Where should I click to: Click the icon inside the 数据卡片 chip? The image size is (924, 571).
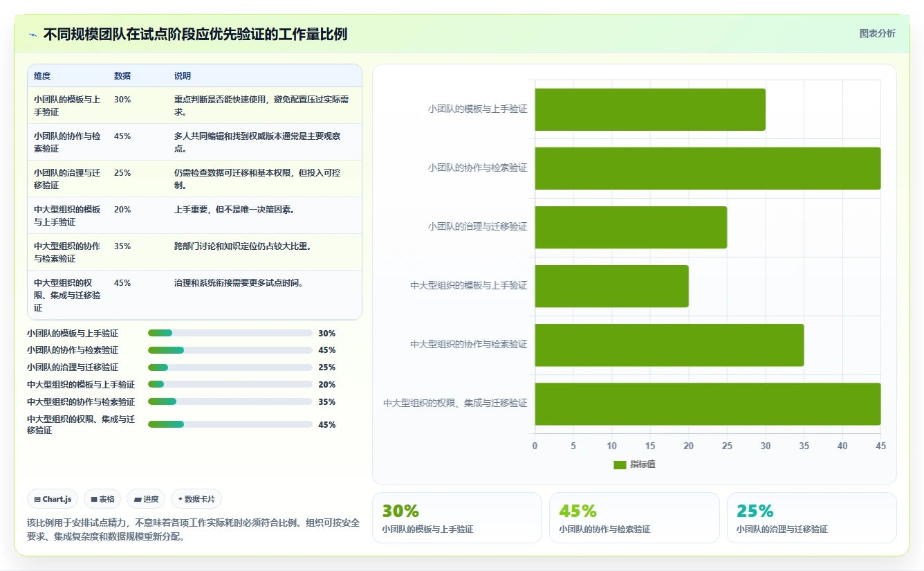181,499
